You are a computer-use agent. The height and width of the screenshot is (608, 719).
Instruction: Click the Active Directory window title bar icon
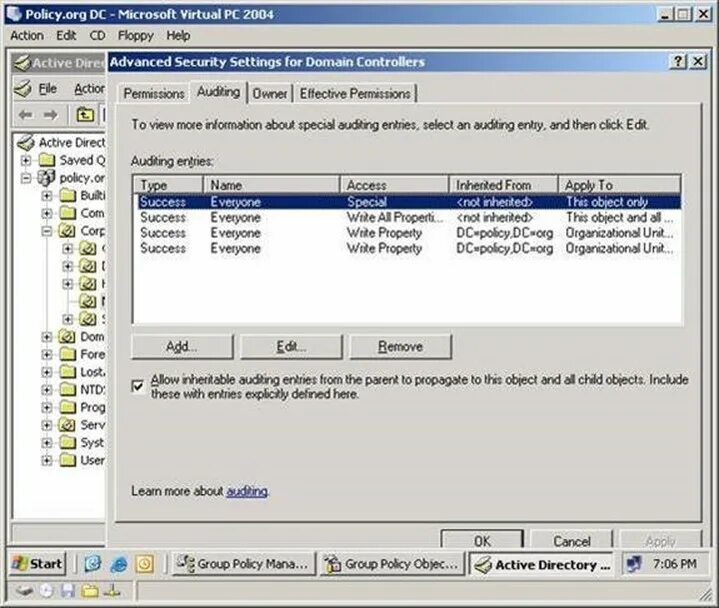(x=22, y=63)
